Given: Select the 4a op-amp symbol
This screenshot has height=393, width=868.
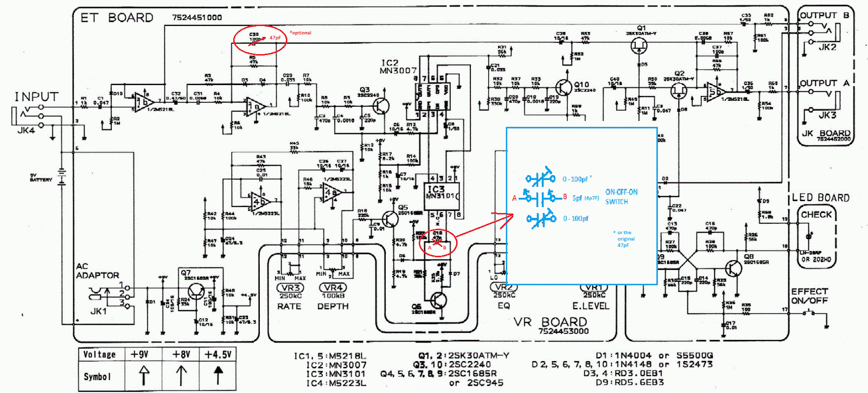Looking at the screenshot, I should pyautogui.click(x=331, y=192).
